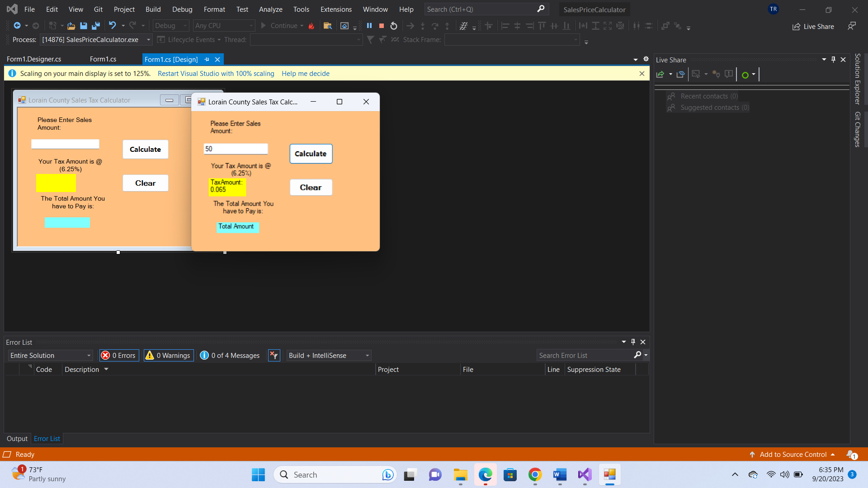Switch to the Form1.cs tab

(103, 59)
